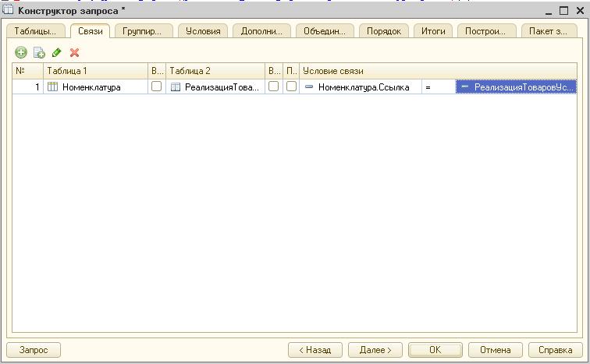Click the Edit pencil toolbar icon
Screen dimensions: 590x364
(56, 52)
